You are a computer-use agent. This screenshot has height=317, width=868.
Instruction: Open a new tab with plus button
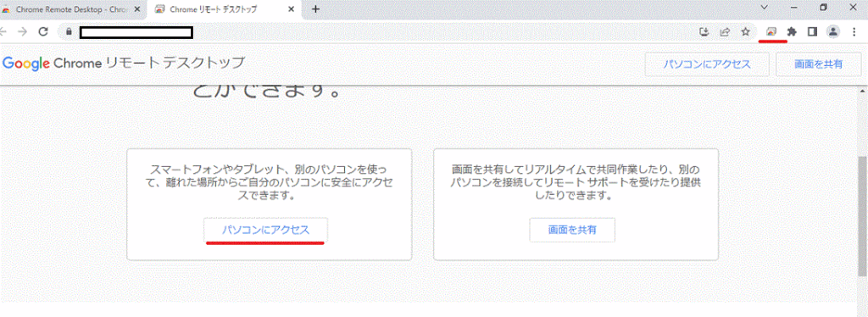point(316,9)
